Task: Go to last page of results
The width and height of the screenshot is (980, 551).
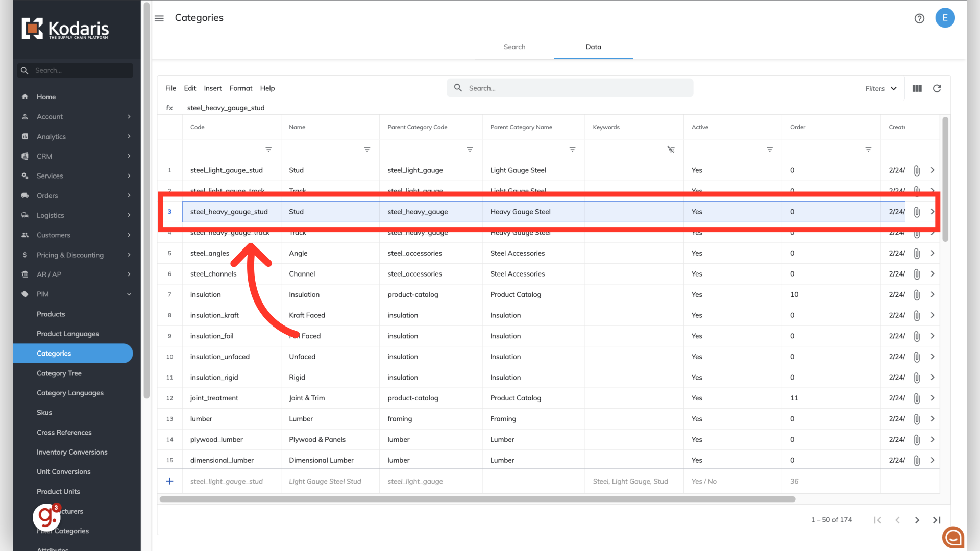Action: pyautogui.click(x=937, y=520)
